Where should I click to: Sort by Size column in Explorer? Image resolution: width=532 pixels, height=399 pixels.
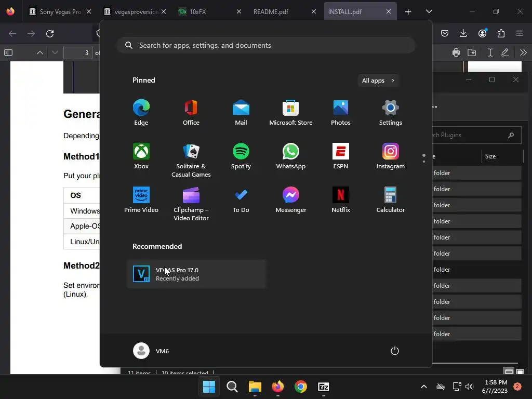click(x=502, y=156)
